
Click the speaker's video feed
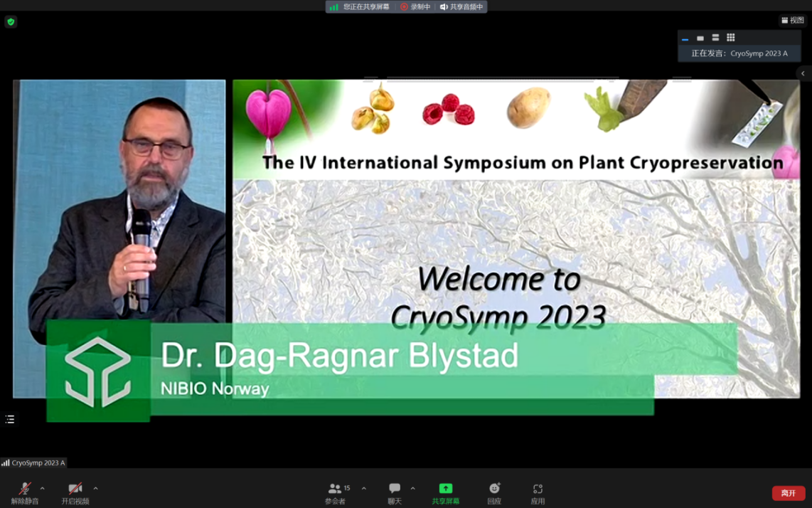119,238
